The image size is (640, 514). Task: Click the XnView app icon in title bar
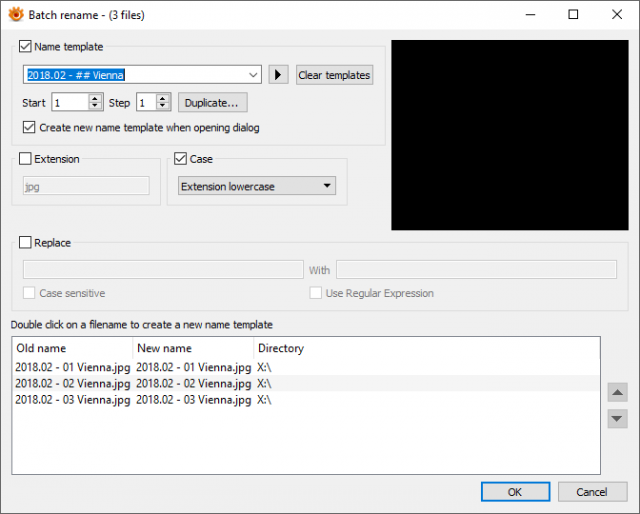[x=16, y=15]
